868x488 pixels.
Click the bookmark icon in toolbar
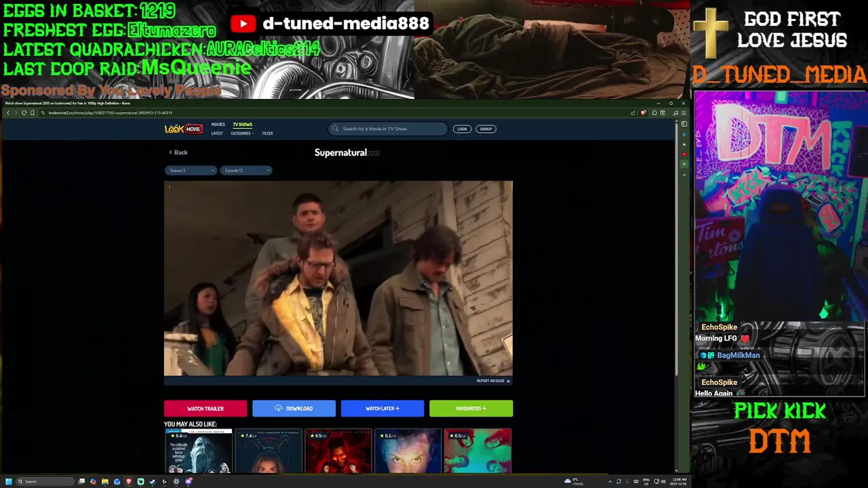33,113
